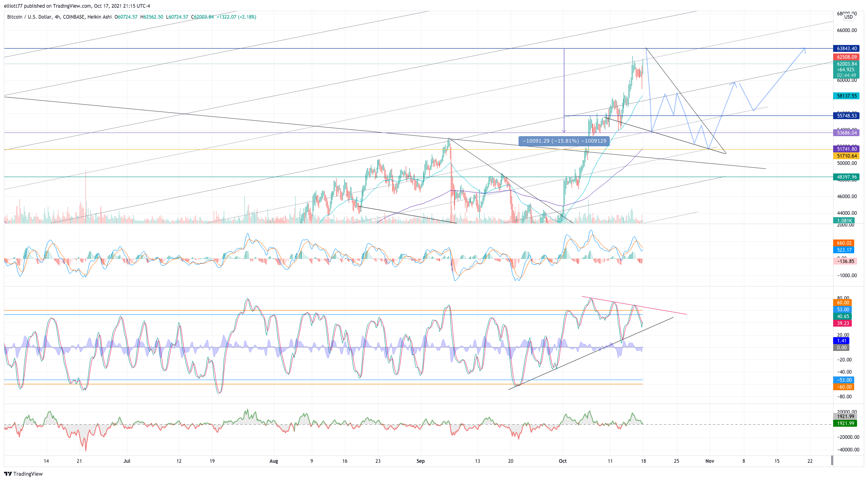Click the magenta 39.23 oscillator value label
868x481 pixels.
click(x=842, y=323)
